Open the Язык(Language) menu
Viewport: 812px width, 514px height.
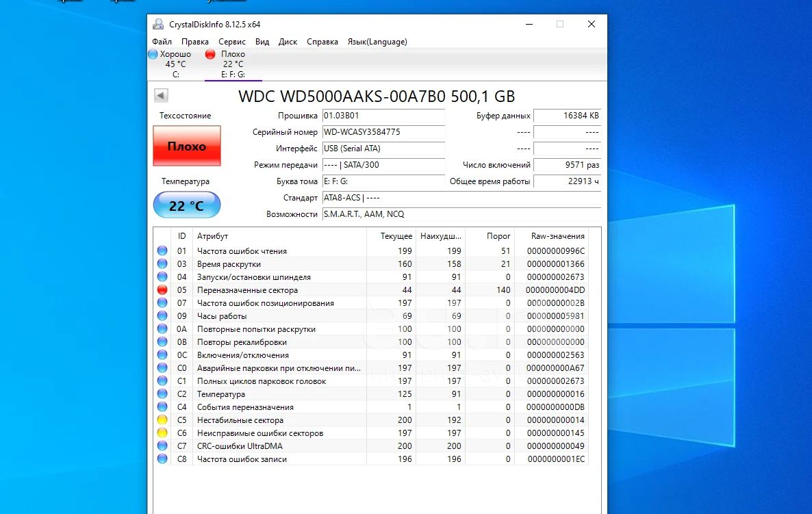click(377, 42)
